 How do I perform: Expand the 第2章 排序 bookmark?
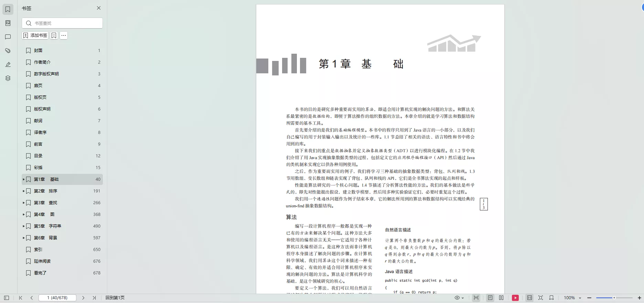[23, 191]
